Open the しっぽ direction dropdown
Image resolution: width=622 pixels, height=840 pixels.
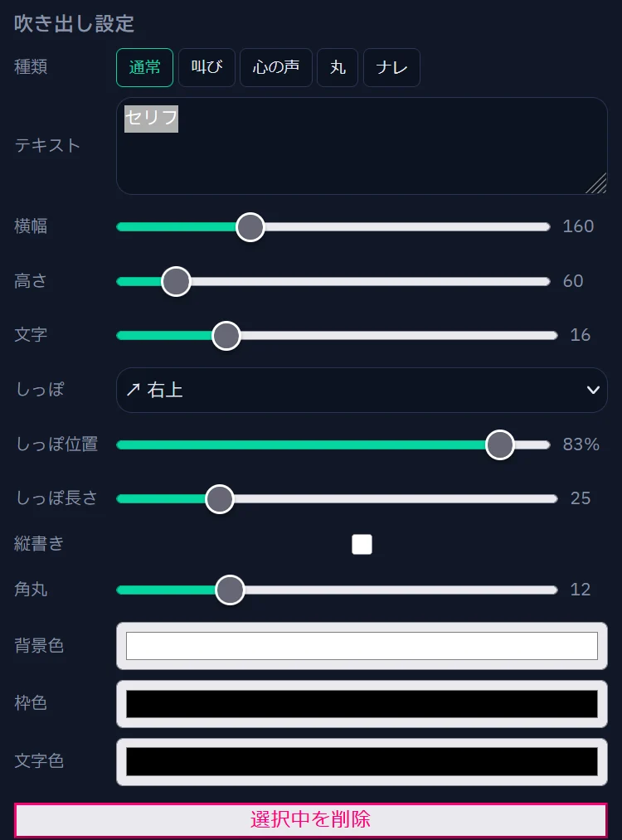(x=362, y=390)
